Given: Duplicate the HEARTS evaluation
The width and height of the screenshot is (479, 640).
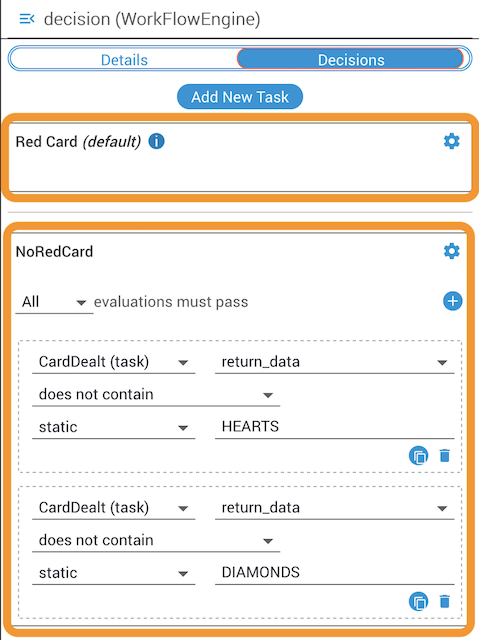Looking at the screenshot, I should pyautogui.click(x=419, y=456).
